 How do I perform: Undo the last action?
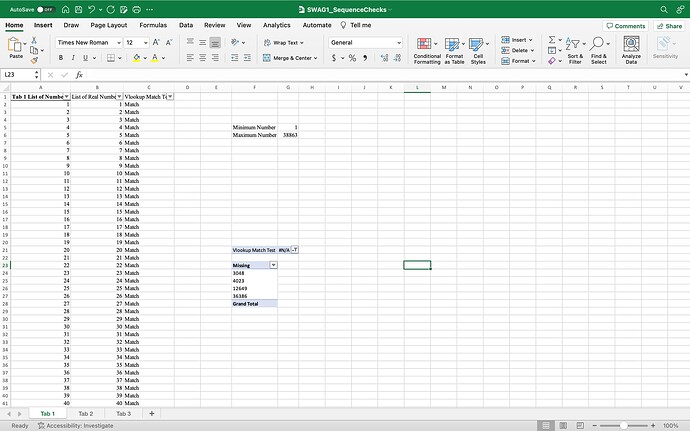pos(91,9)
